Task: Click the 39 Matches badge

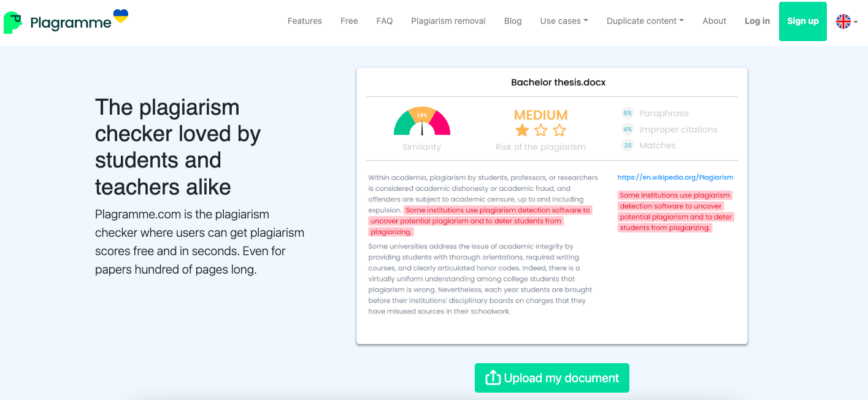Action: tap(628, 145)
